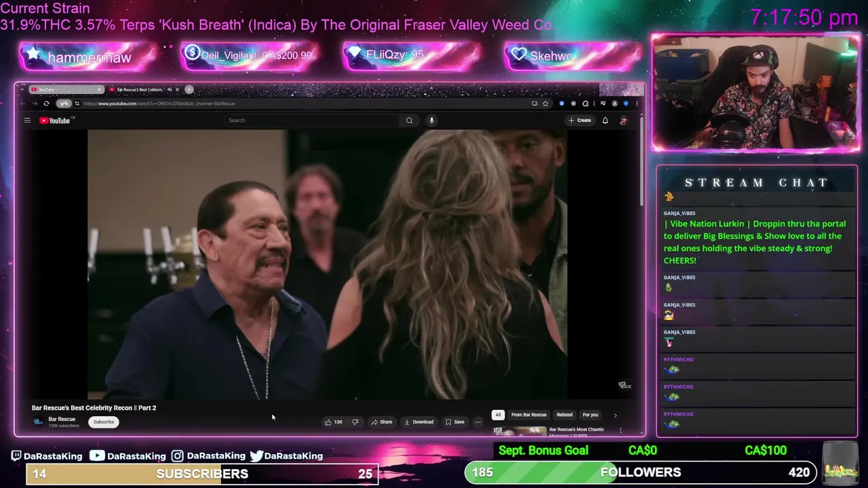868x488 pixels.
Task: Dislike the video
Action: [x=355, y=422]
